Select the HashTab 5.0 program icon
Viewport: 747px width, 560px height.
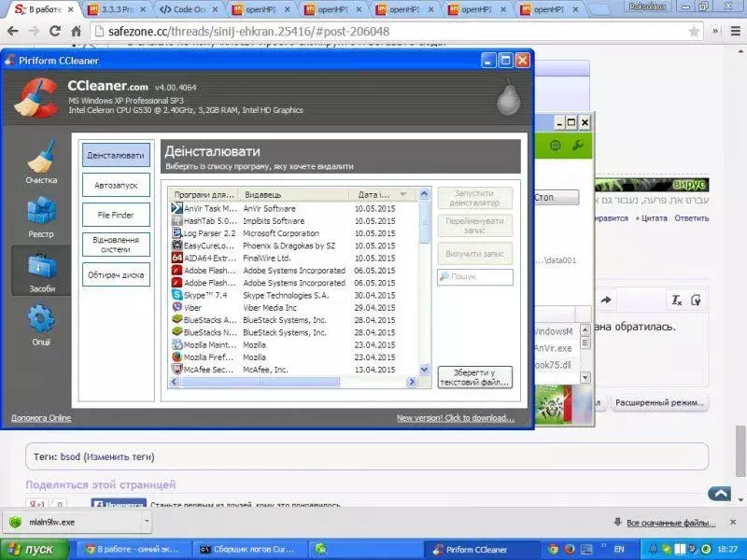pyautogui.click(x=176, y=220)
